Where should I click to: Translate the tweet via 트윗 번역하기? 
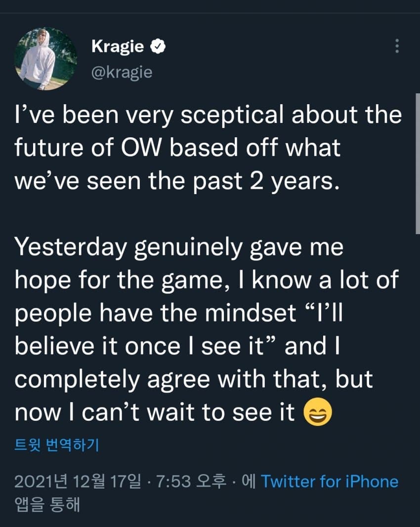tap(57, 445)
